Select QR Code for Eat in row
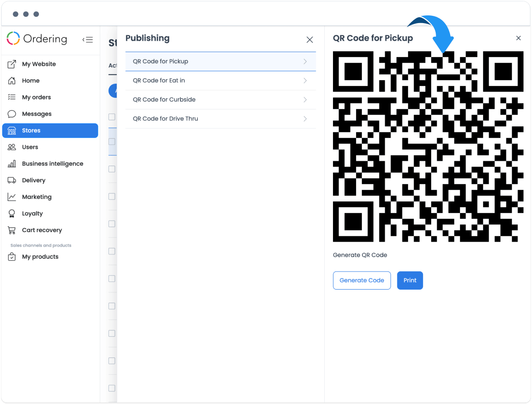The height and width of the screenshot is (405, 532). (x=221, y=81)
